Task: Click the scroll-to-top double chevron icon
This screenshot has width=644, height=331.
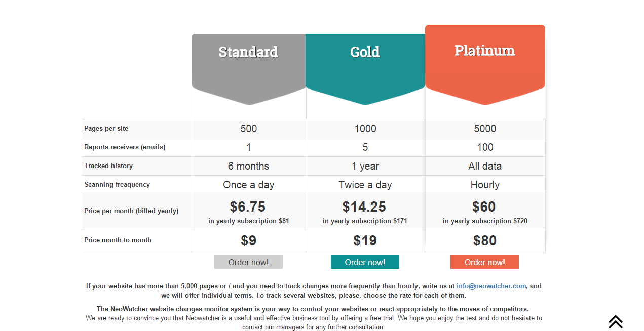Action: point(615,321)
